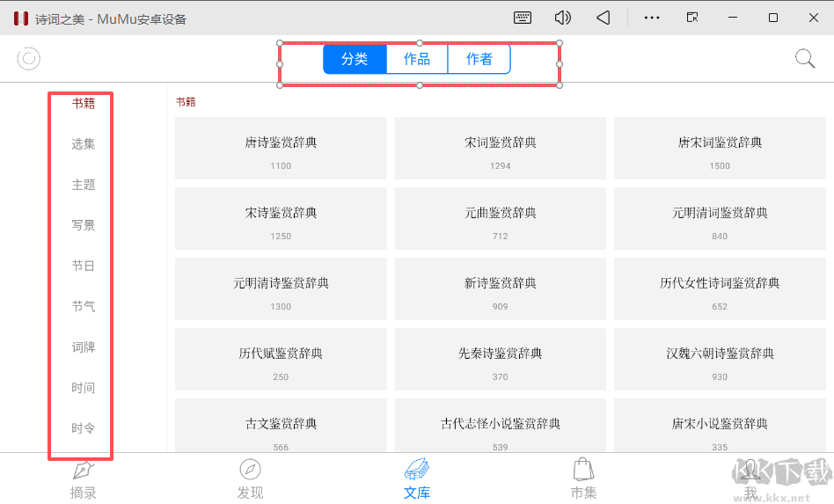
Task: Click the 摘录 label in bottom navigation
Action: (x=84, y=493)
